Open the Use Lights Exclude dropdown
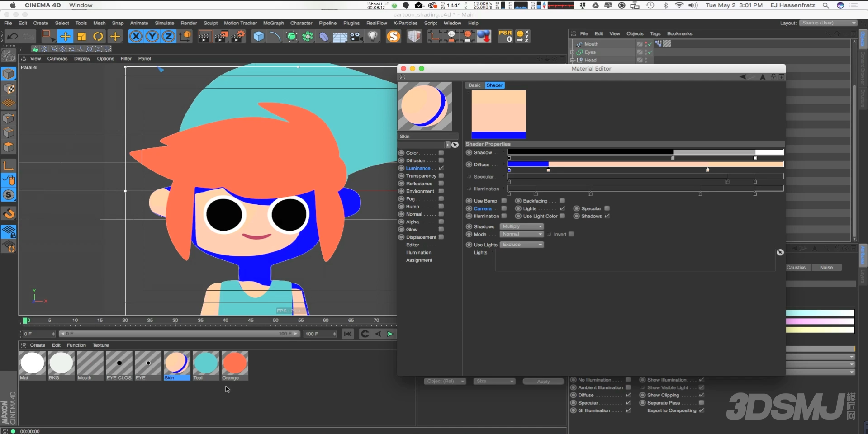 [x=522, y=245]
